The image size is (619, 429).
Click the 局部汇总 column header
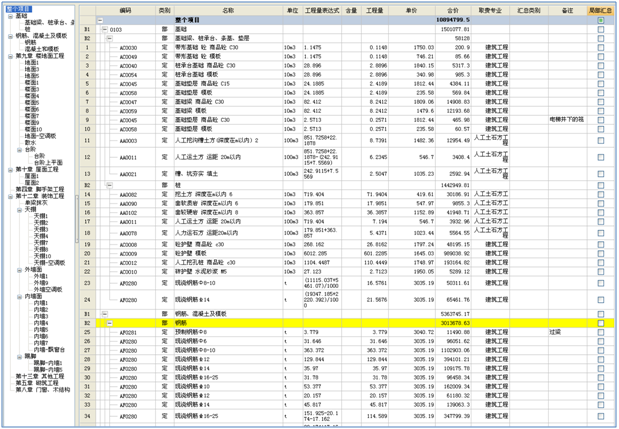click(600, 9)
